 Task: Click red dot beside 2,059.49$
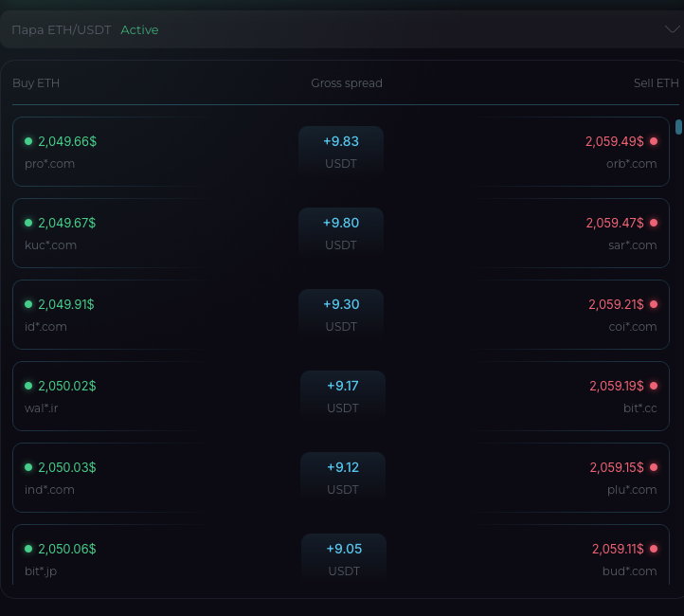pyautogui.click(x=654, y=141)
